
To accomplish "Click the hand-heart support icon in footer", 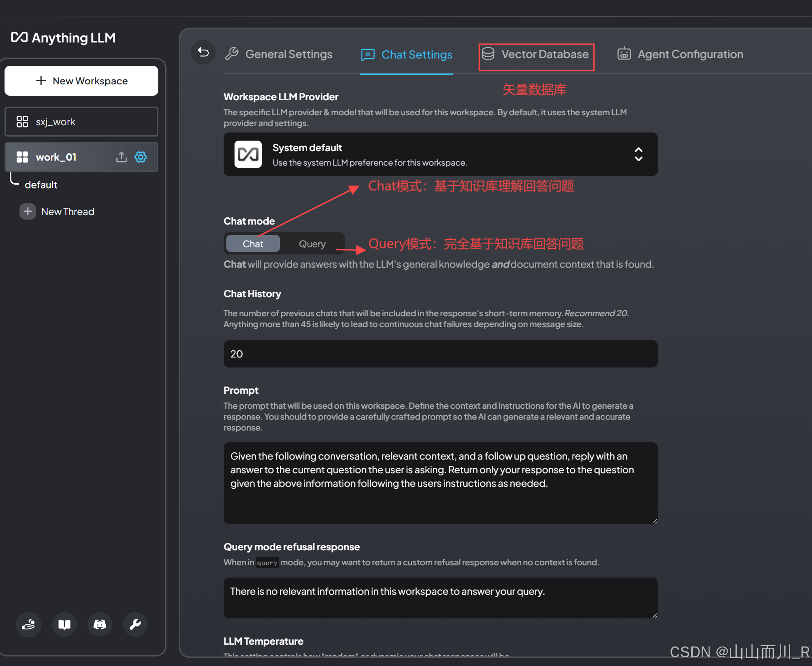I will coord(29,625).
